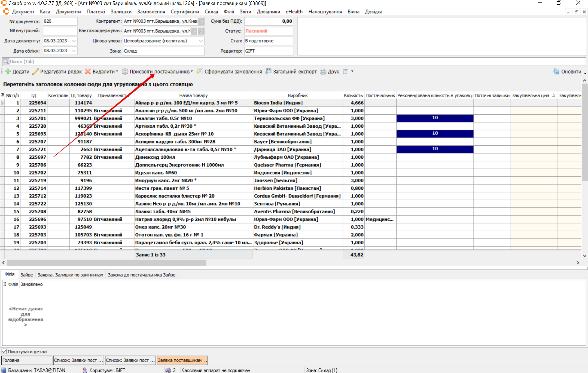Open the Дата документу date dropdown

[x=74, y=41]
